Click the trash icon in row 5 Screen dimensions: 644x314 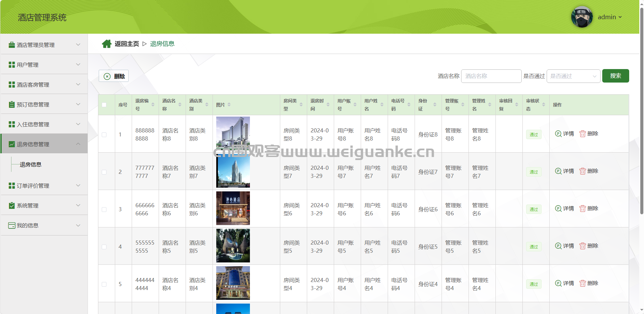click(x=582, y=283)
